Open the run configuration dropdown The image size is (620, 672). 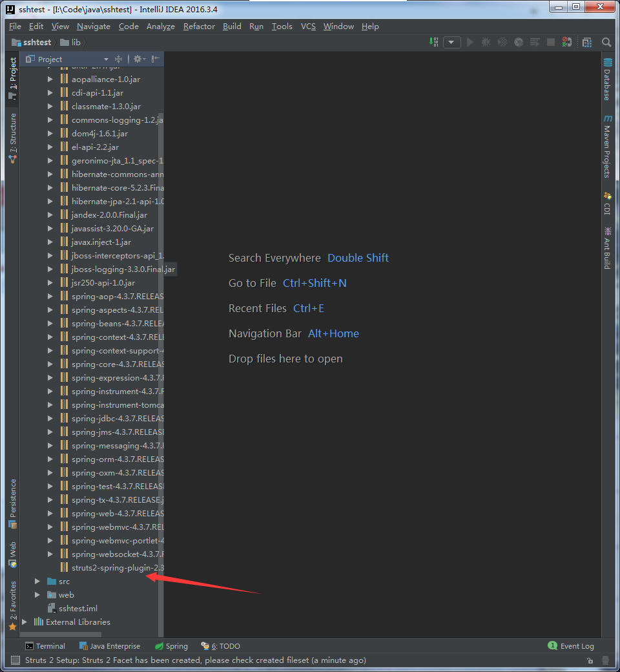click(x=451, y=42)
